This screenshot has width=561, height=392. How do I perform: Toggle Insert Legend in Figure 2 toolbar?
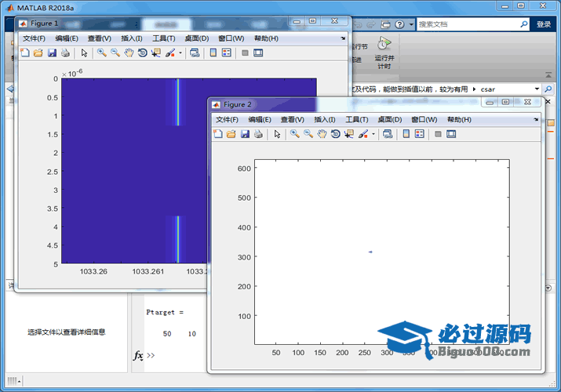[419, 134]
